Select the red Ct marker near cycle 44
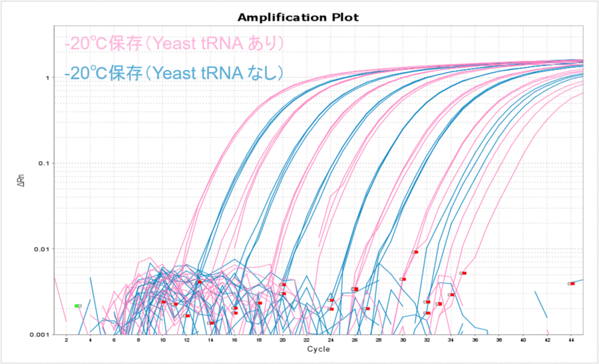The image size is (599, 364). 572,283
